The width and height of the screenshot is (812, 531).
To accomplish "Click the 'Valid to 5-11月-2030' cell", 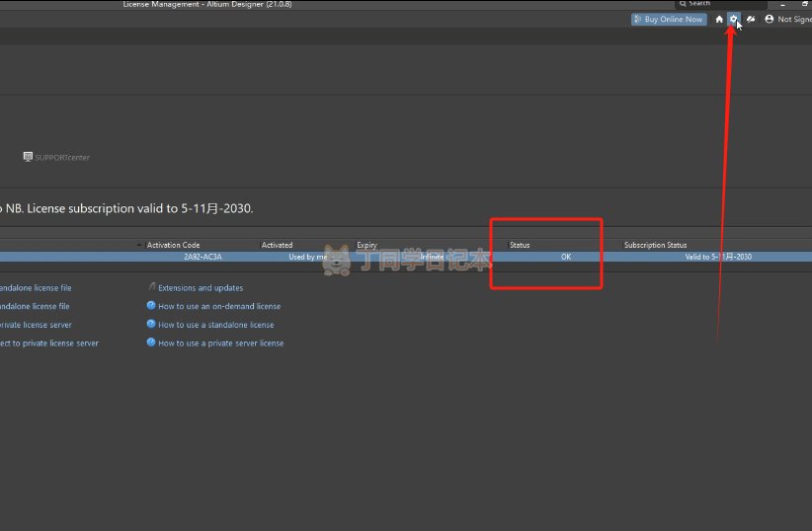I will pyautogui.click(x=718, y=257).
